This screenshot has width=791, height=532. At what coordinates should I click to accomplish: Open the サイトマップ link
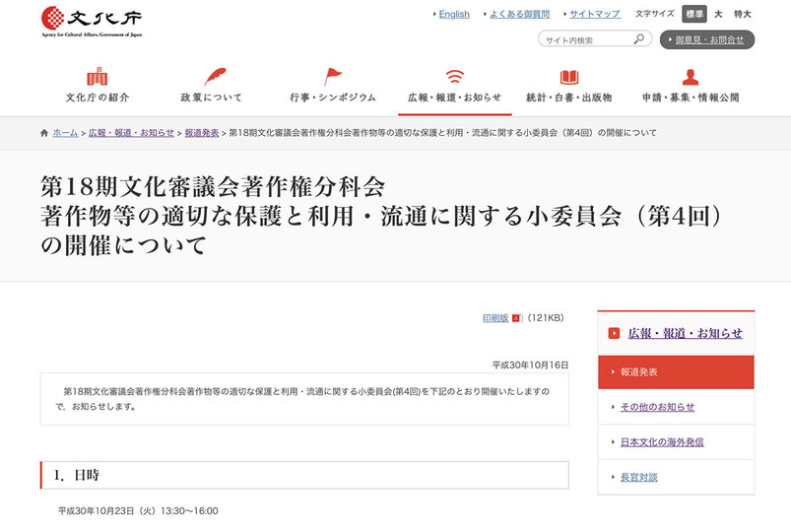click(x=595, y=14)
